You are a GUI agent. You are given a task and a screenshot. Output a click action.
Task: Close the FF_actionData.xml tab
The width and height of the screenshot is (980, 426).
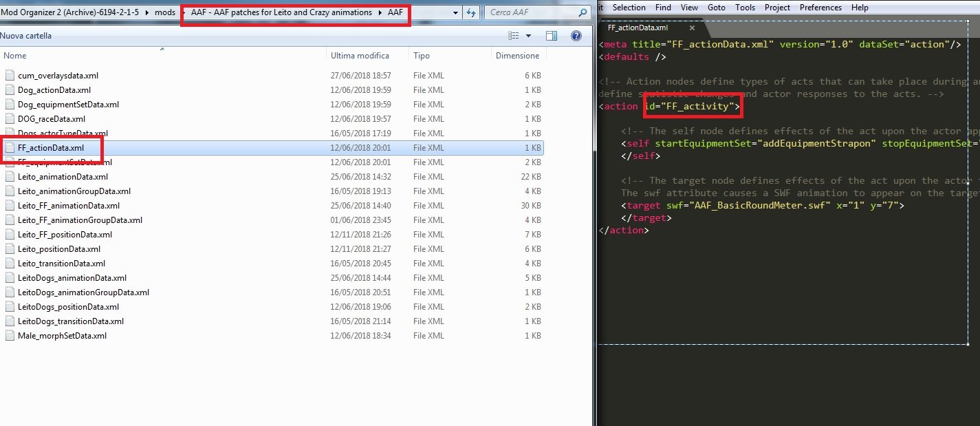click(692, 28)
